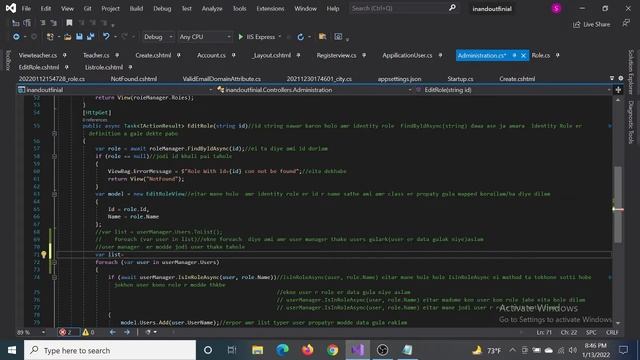The width and height of the screenshot is (640, 360).
Task: Open the Solution Explorer side tab
Action: coord(631,71)
